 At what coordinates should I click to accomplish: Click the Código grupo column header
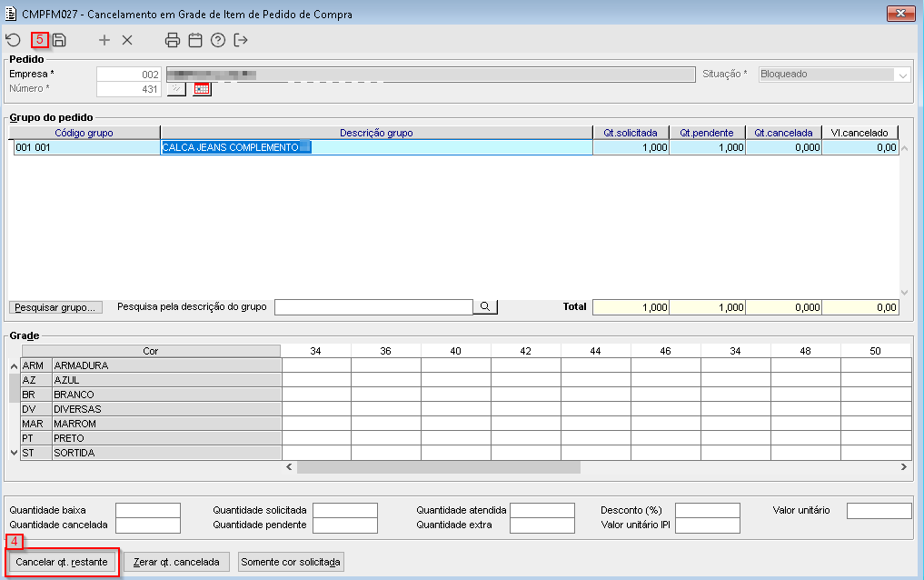pyautogui.click(x=84, y=133)
